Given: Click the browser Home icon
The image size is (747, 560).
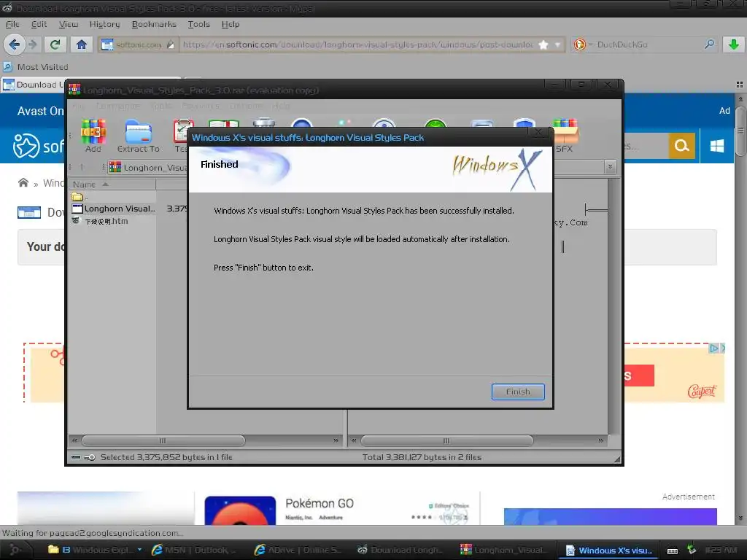Looking at the screenshot, I should point(82,44).
